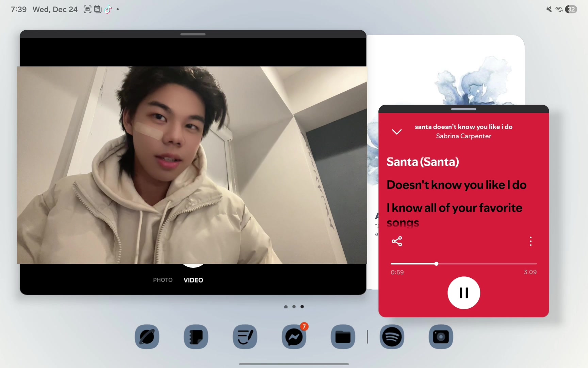Viewport: 588px width, 368px height.
Task: Open Spotify from the dock
Action: [392, 337]
